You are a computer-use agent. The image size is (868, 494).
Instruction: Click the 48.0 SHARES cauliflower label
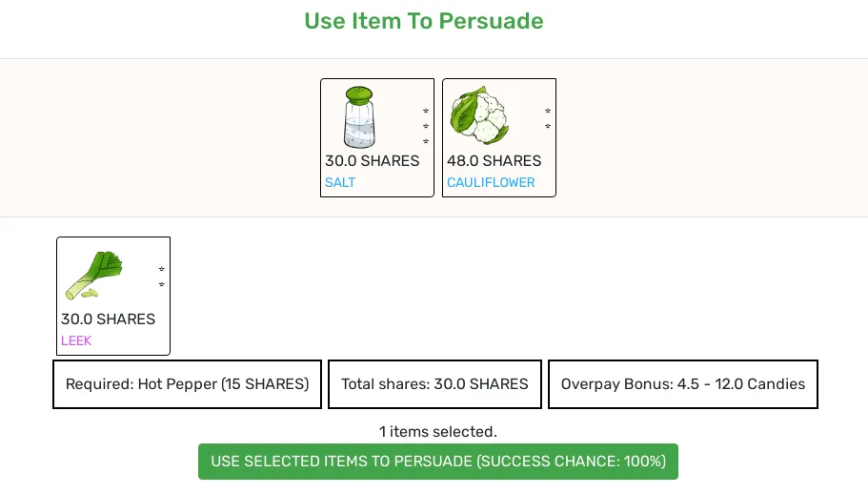(x=494, y=160)
